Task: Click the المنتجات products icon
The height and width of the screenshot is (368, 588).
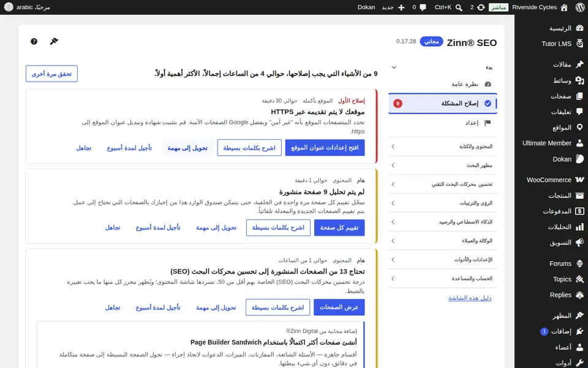Action: coord(579,196)
